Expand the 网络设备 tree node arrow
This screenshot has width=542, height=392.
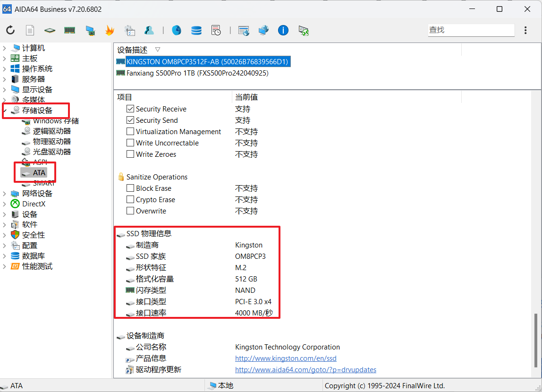5,194
